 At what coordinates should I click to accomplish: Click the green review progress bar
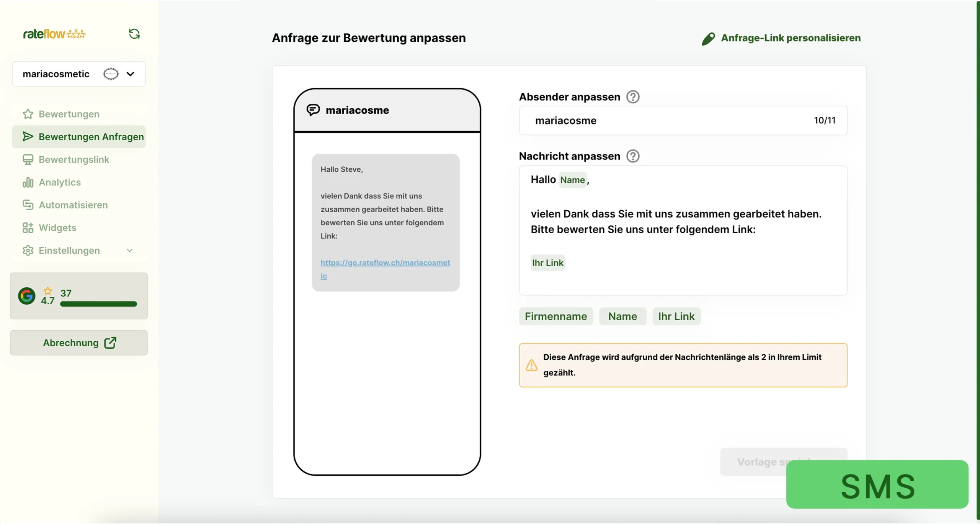(x=98, y=304)
